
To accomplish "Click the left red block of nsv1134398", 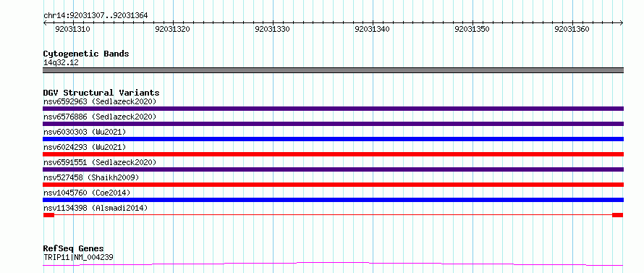I will coord(48,215).
